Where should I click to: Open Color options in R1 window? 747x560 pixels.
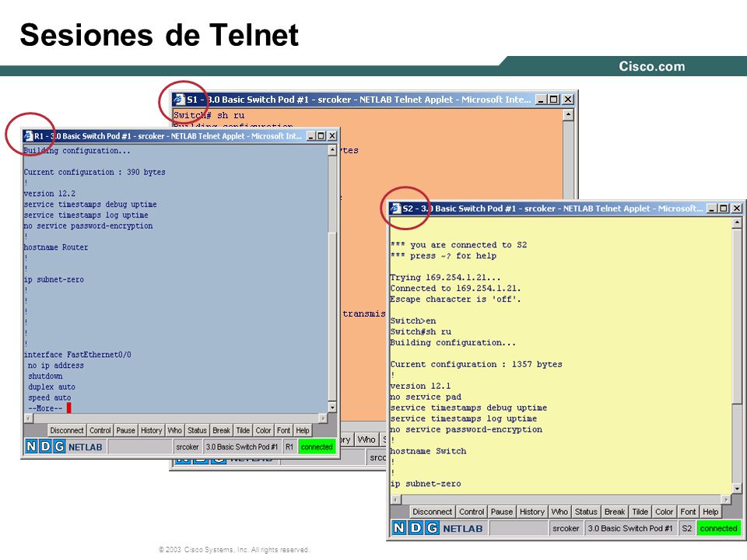pos(264,430)
